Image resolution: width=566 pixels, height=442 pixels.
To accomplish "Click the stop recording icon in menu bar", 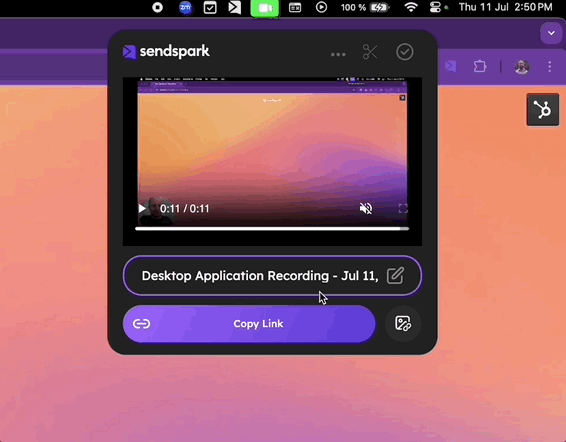I will [x=157, y=7].
